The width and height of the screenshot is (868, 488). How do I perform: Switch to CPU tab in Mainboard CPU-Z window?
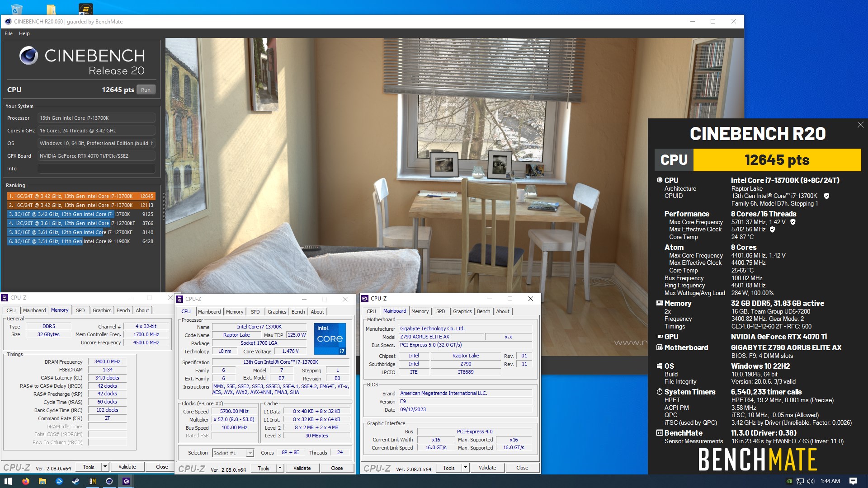371,311
